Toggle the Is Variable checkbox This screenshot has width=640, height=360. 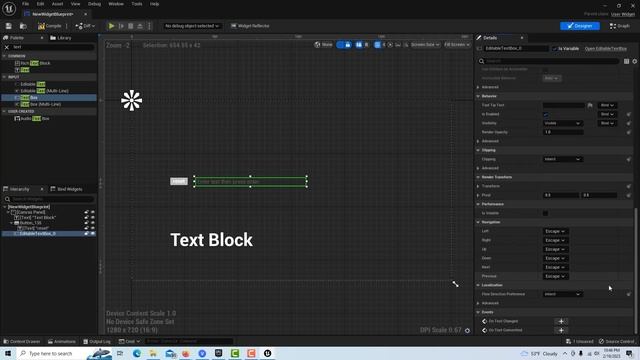[x=555, y=49]
